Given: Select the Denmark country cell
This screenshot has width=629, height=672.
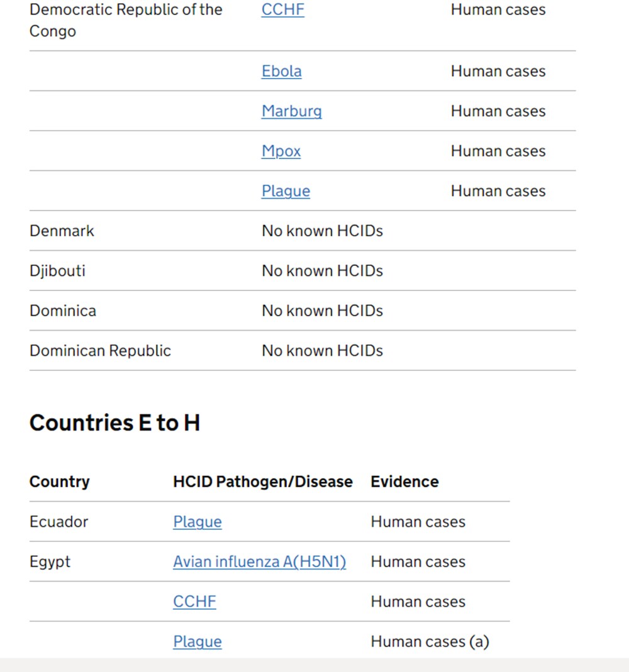Looking at the screenshot, I should coord(62,231).
